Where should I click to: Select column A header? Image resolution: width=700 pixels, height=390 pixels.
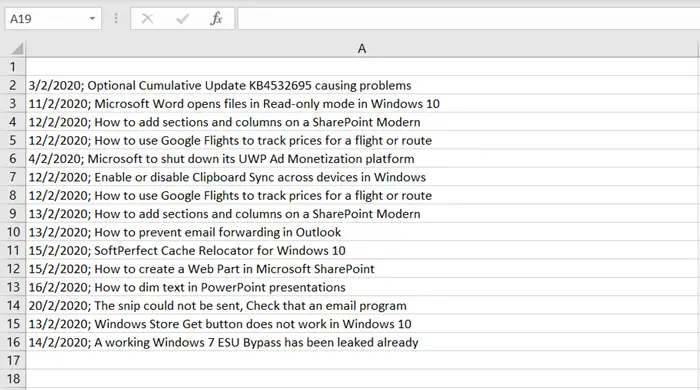[x=362, y=49]
